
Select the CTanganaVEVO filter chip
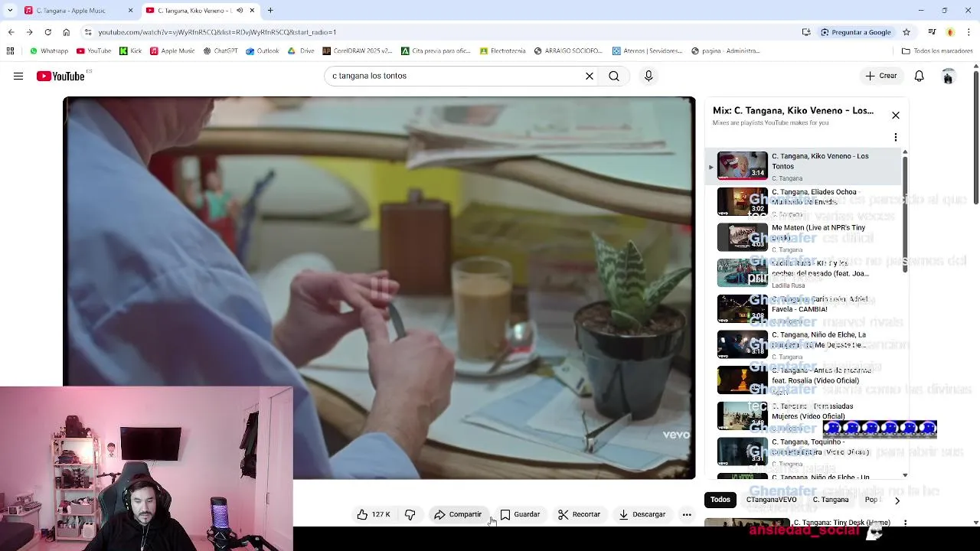pos(771,500)
